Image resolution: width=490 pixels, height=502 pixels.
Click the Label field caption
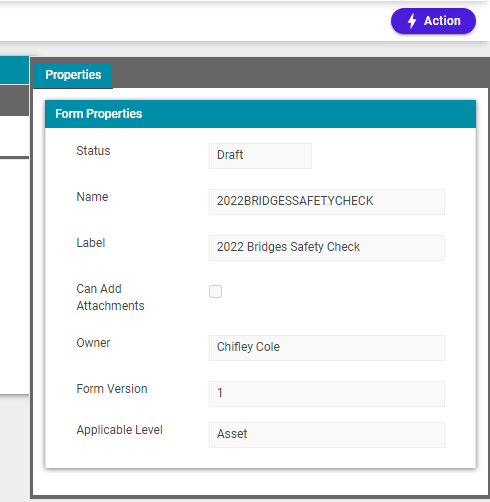point(91,243)
